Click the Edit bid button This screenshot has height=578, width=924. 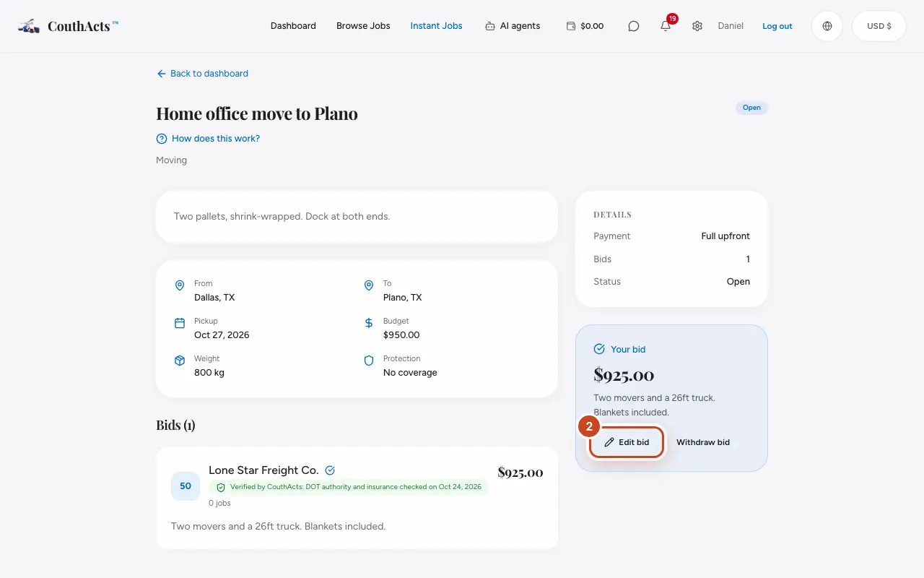pos(627,442)
